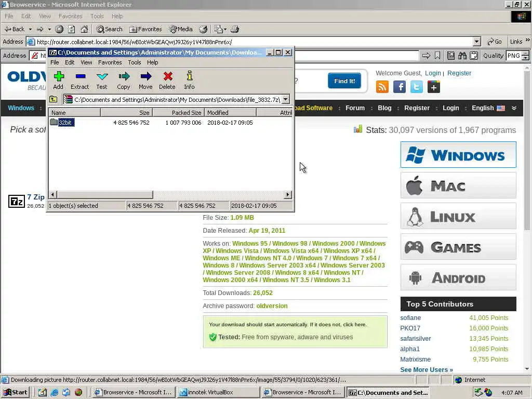
Task: Expand the IE Links chevron
Action: pos(528,40)
